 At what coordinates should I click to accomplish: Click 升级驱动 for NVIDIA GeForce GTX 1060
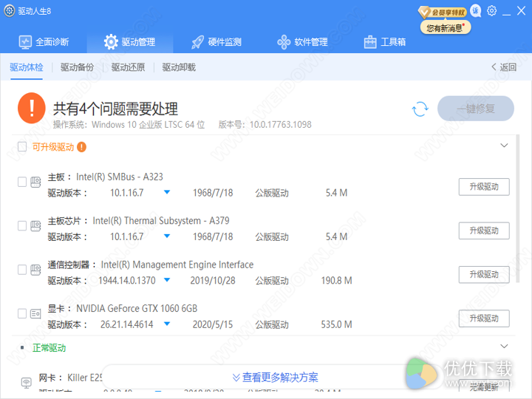(484, 318)
